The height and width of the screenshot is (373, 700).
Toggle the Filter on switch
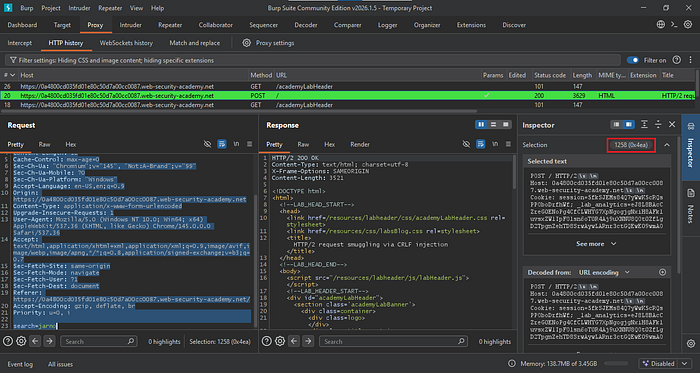click(633, 60)
